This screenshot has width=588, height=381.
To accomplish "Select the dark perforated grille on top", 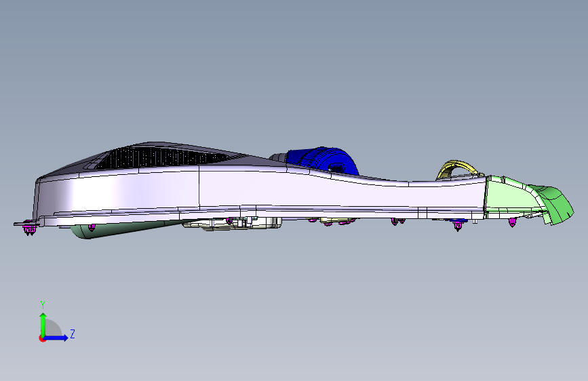I will (x=157, y=157).
